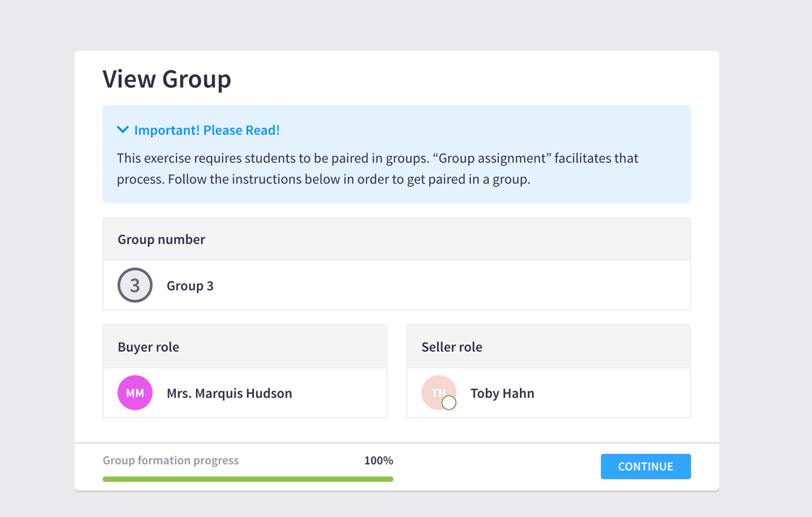Click Toby Hahn's online status indicator
Viewport: 812px width, 517px height.
tap(449, 403)
